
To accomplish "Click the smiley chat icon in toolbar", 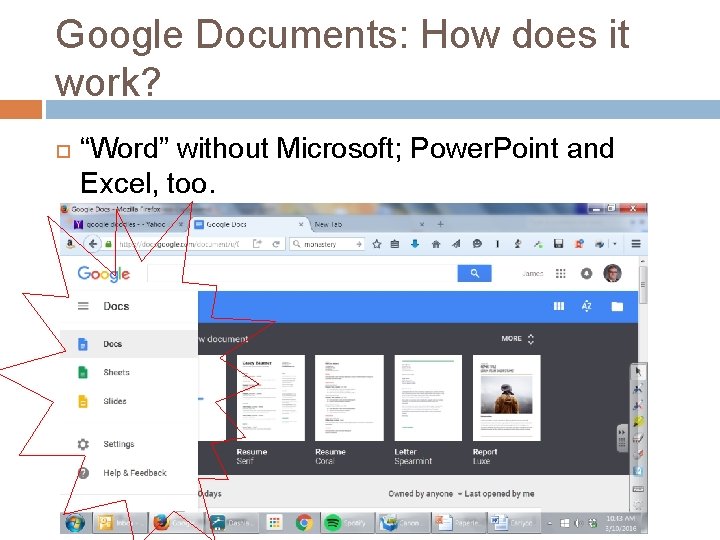I will (x=477, y=244).
